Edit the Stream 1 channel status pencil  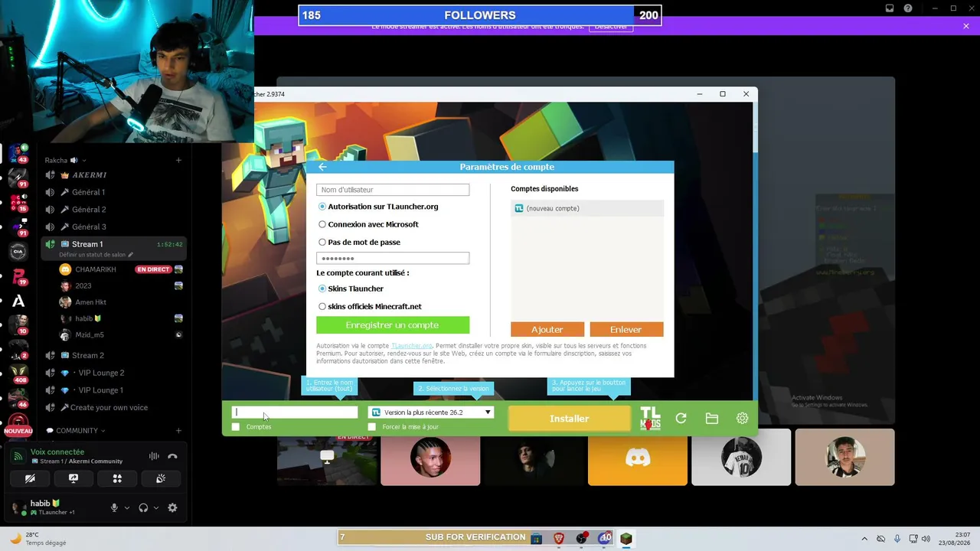tap(131, 255)
